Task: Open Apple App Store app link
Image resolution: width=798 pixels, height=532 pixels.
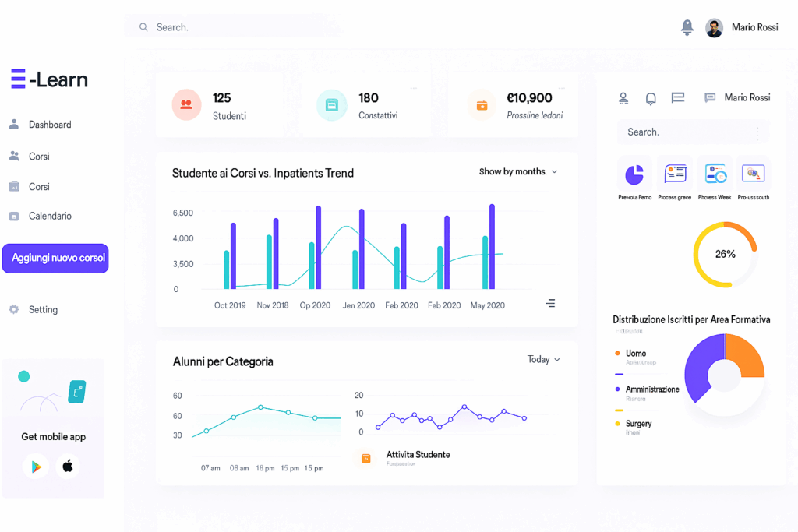Action: [x=68, y=467]
